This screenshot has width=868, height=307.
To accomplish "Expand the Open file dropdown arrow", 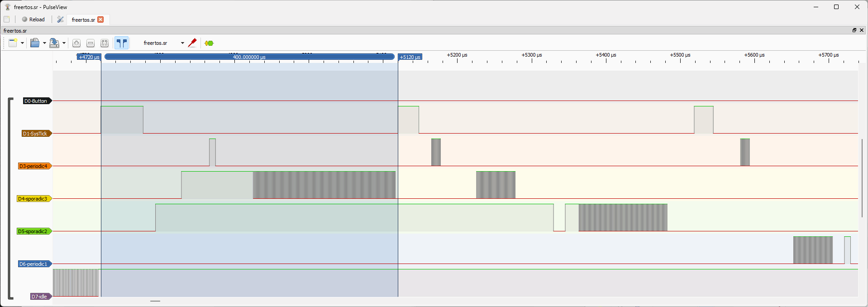I will (44, 43).
